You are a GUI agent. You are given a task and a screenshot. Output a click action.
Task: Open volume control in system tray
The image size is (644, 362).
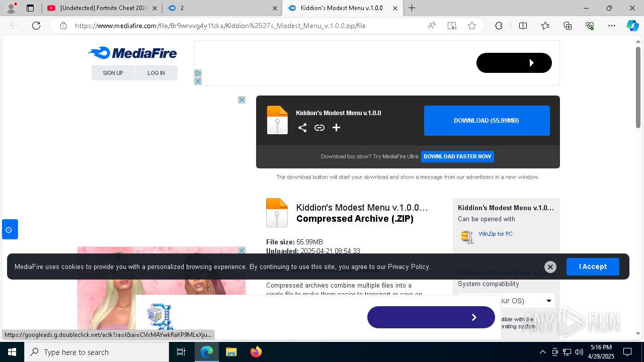coord(579,352)
